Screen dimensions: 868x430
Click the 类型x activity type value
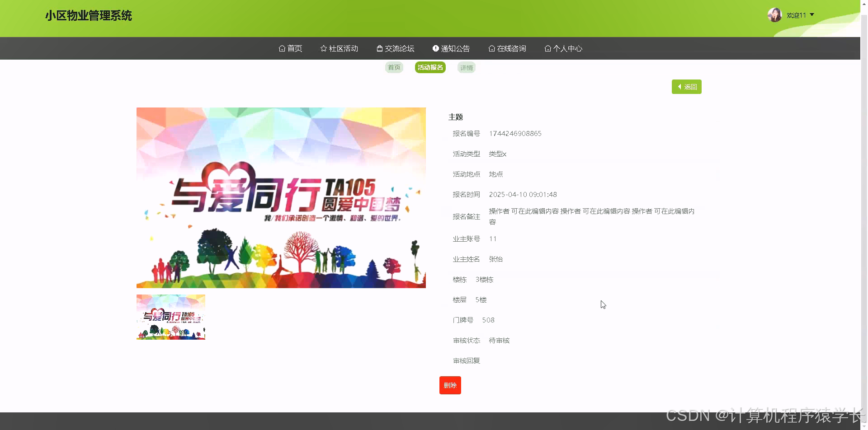tap(498, 154)
